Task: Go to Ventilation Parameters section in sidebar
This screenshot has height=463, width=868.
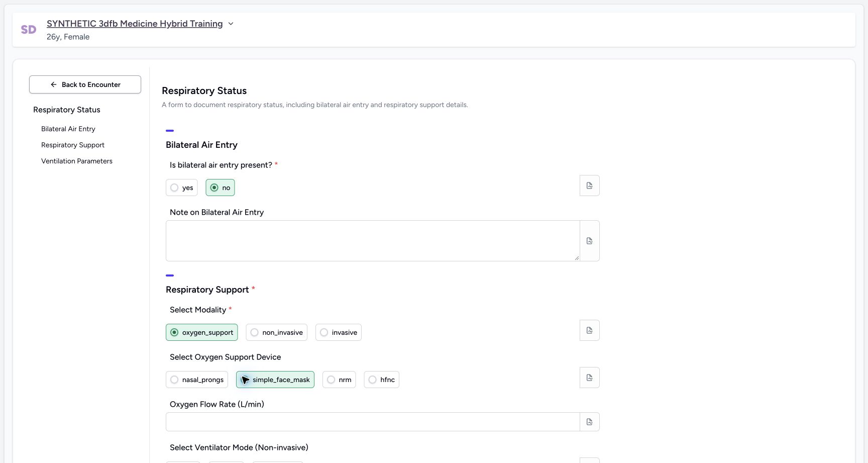Action: tap(77, 161)
